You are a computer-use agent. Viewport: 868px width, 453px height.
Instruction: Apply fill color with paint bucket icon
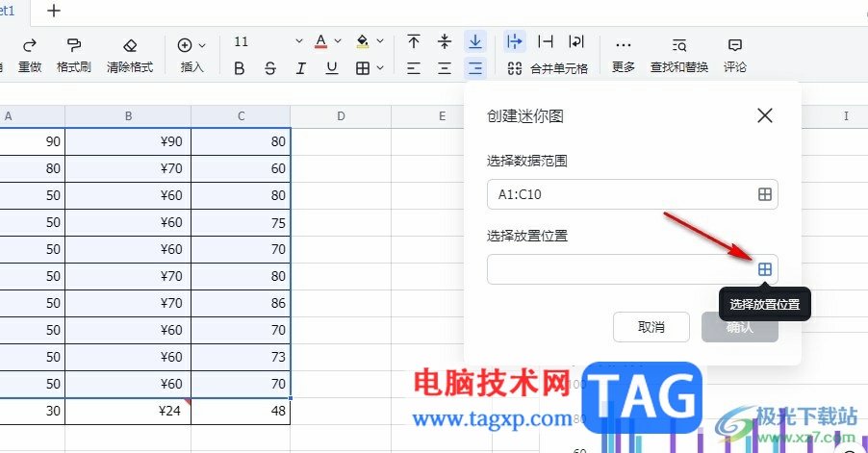tap(363, 41)
